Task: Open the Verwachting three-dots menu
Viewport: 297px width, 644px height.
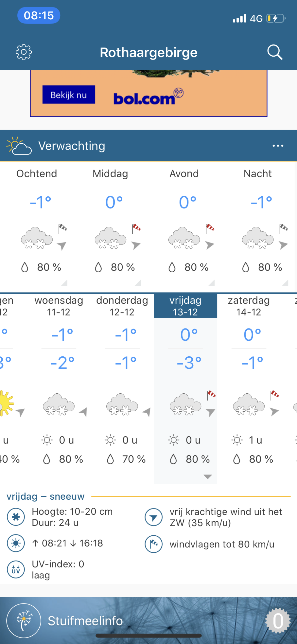Action: (278, 146)
